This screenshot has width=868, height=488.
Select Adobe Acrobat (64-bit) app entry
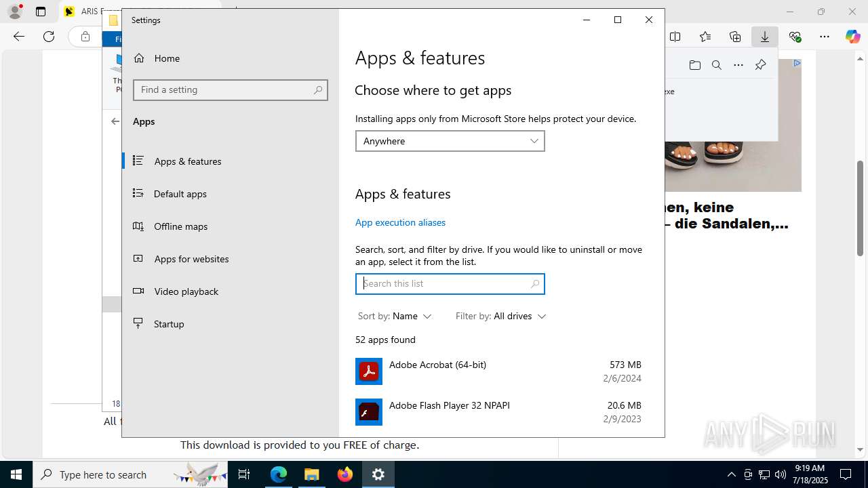(x=498, y=371)
